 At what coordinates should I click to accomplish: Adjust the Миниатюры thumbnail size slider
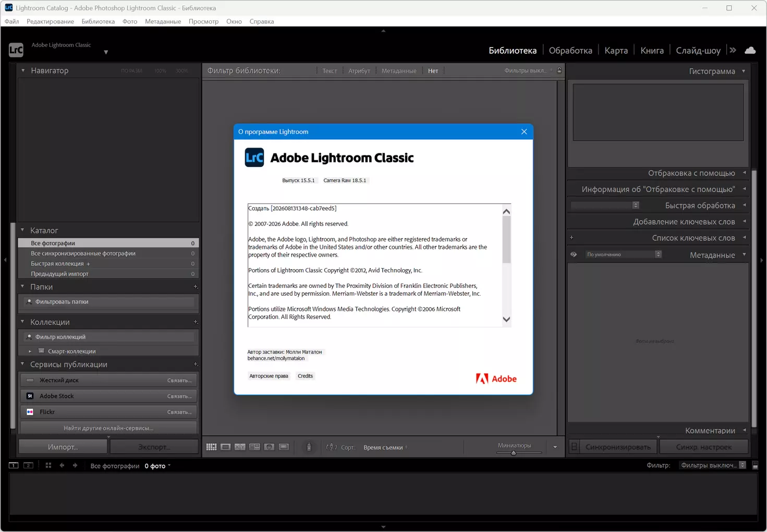[x=514, y=453]
